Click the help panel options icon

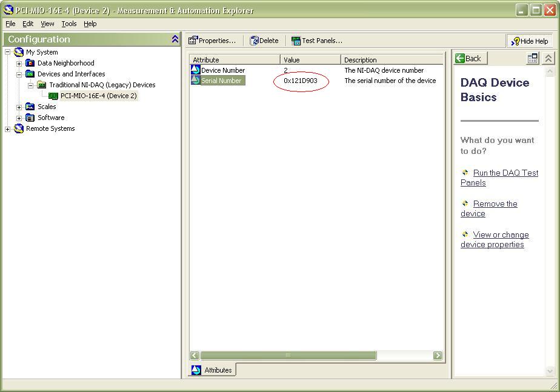(x=532, y=58)
